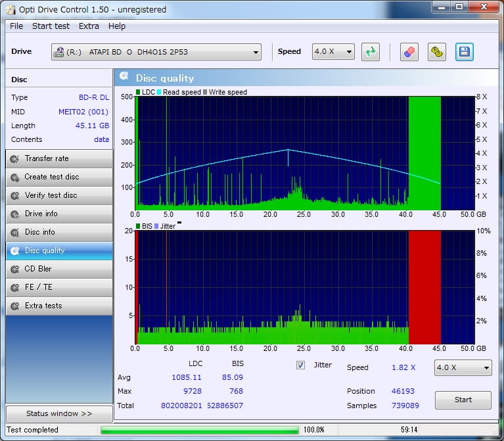The image size is (504, 441).
Task: Open the Start test menu
Action: click(51, 26)
